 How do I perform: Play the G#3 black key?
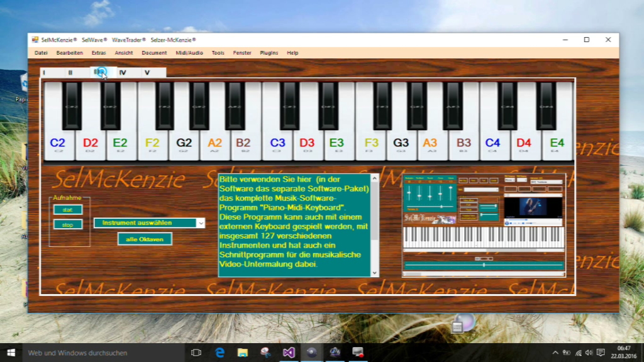[x=417, y=106]
